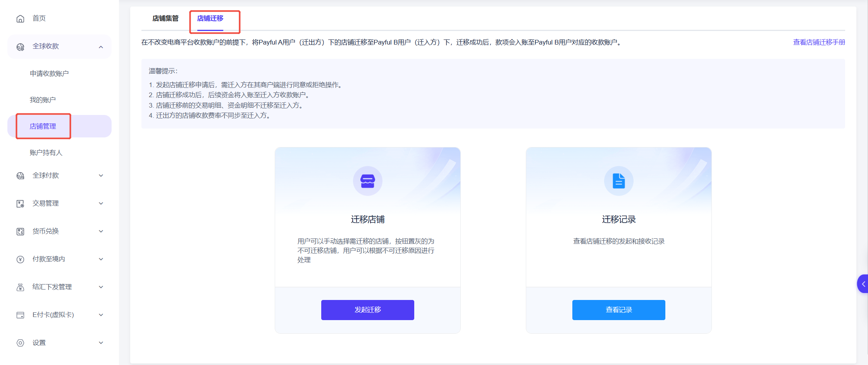Click the E付卡 card icon
868x365 pixels.
[x=21, y=315]
